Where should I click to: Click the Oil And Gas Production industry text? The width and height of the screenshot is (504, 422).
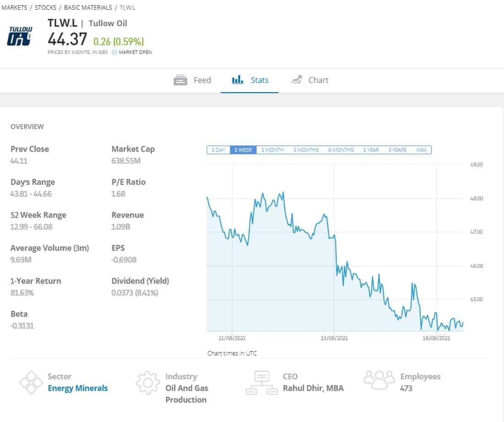(x=187, y=394)
